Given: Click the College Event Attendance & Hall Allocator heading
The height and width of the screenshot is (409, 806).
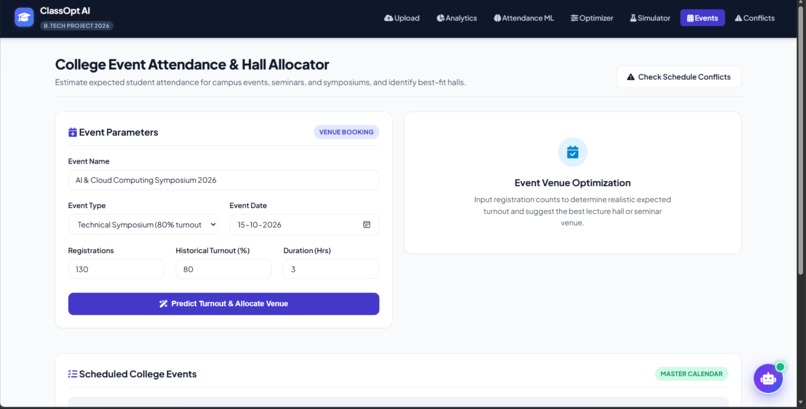Looking at the screenshot, I should pos(192,65).
